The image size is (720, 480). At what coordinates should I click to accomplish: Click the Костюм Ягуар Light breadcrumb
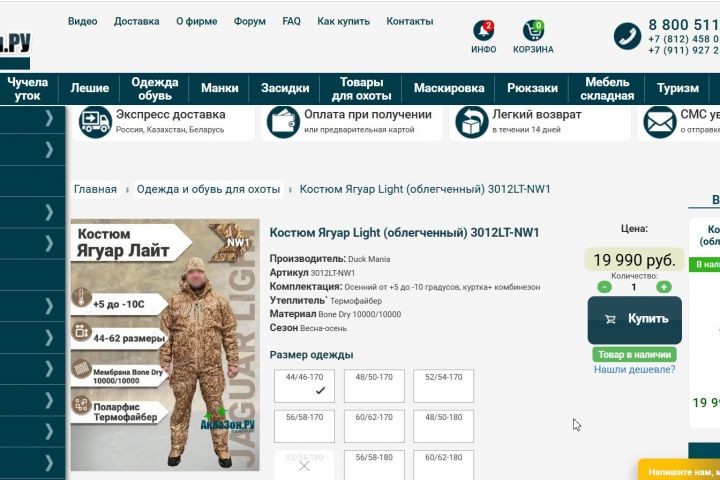point(425,189)
